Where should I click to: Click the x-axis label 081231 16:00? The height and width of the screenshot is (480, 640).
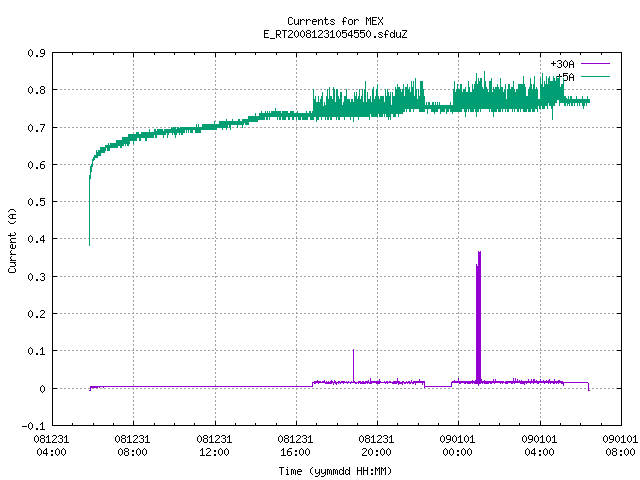[x=295, y=446]
